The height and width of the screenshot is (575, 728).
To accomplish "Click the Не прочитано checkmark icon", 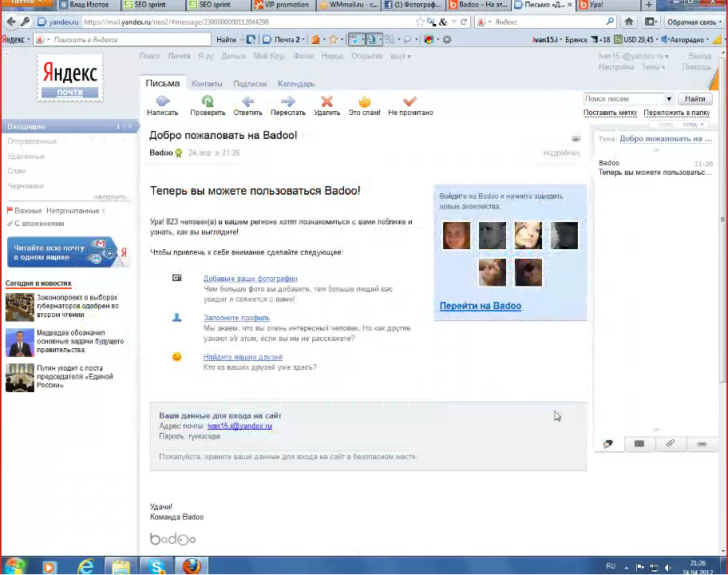I will pos(409,101).
